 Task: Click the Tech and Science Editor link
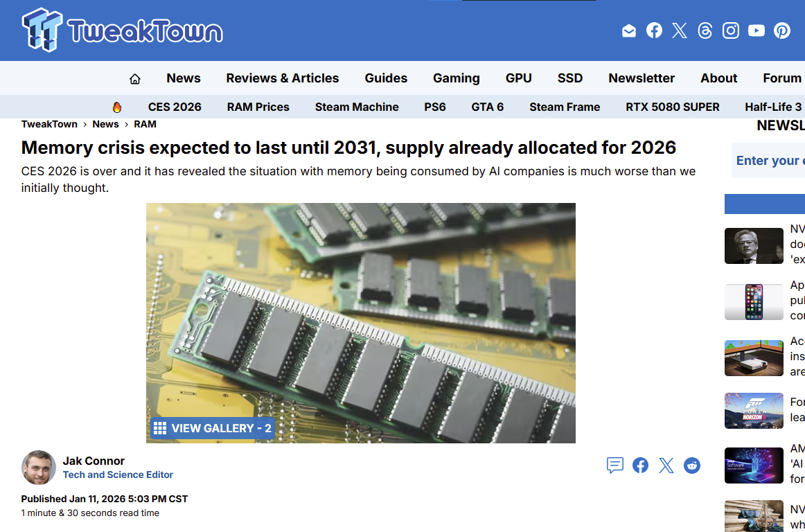tap(118, 475)
